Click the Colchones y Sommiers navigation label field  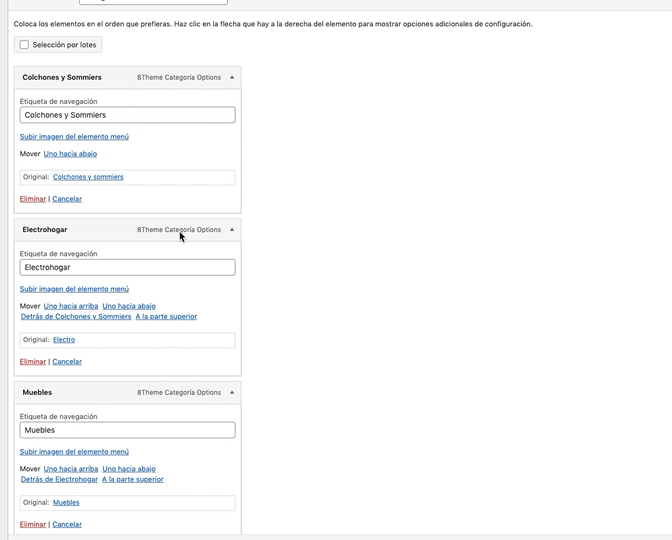127,115
